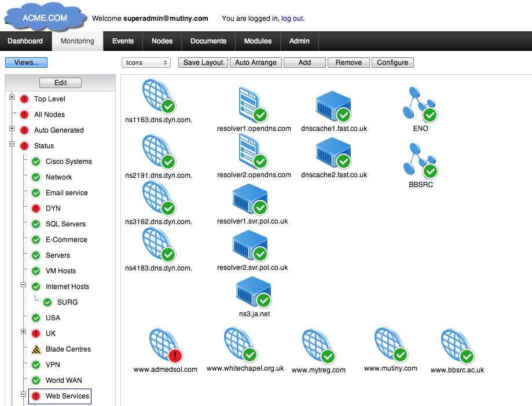The width and height of the screenshot is (532, 406).
Task: Click the ns3.ja.net server icon
Action: 253,292
